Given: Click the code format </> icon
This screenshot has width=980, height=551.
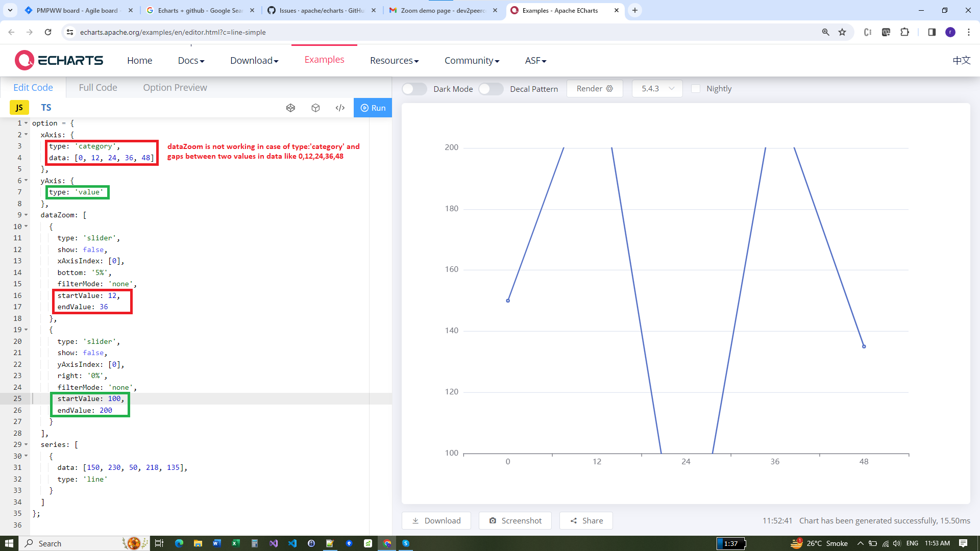Looking at the screenshot, I should point(340,108).
